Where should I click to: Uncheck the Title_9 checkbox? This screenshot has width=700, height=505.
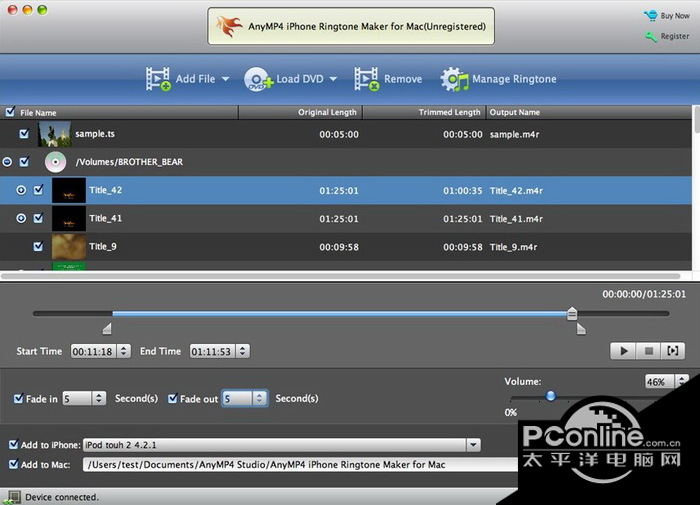tap(38, 246)
